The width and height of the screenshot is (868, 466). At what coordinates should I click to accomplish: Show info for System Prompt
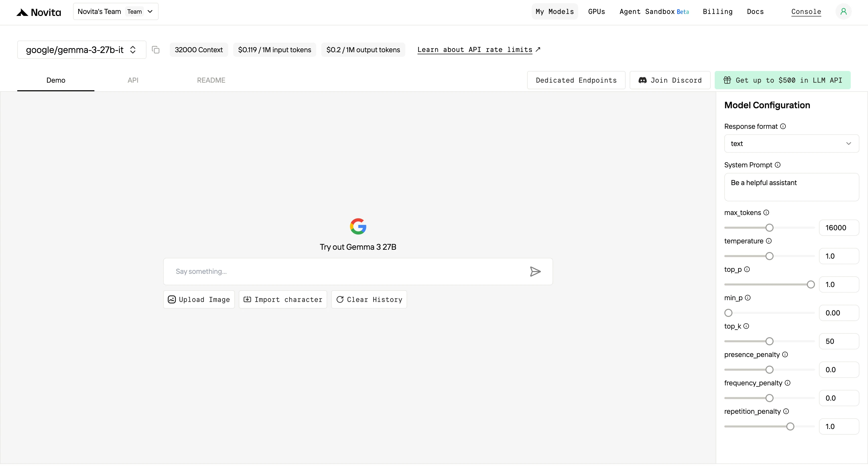click(x=778, y=165)
